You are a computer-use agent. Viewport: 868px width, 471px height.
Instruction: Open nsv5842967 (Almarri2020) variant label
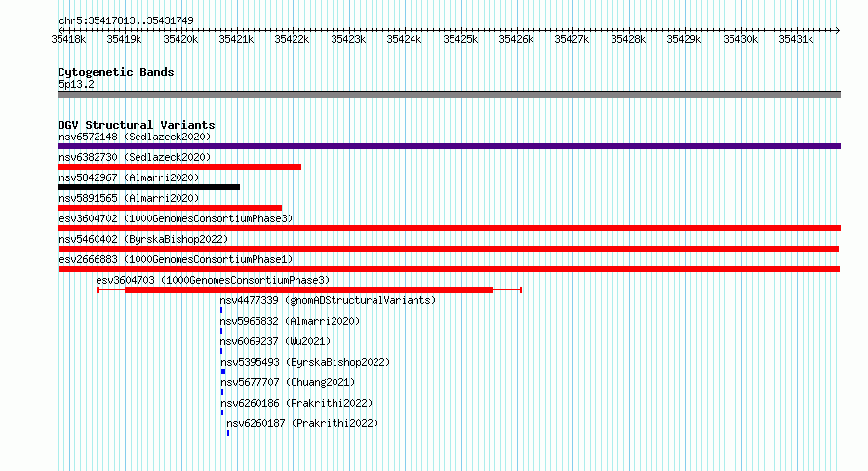129,177
